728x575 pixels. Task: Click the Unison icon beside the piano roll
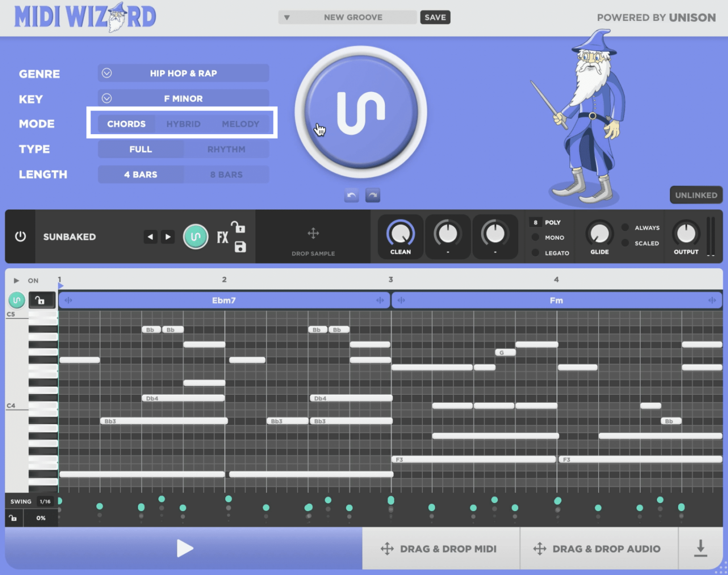click(x=17, y=300)
